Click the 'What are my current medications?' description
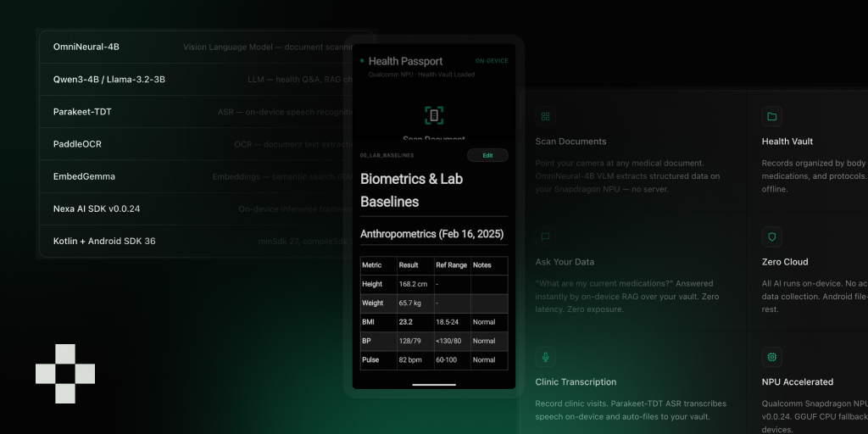868x434 pixels. (627, 296)
